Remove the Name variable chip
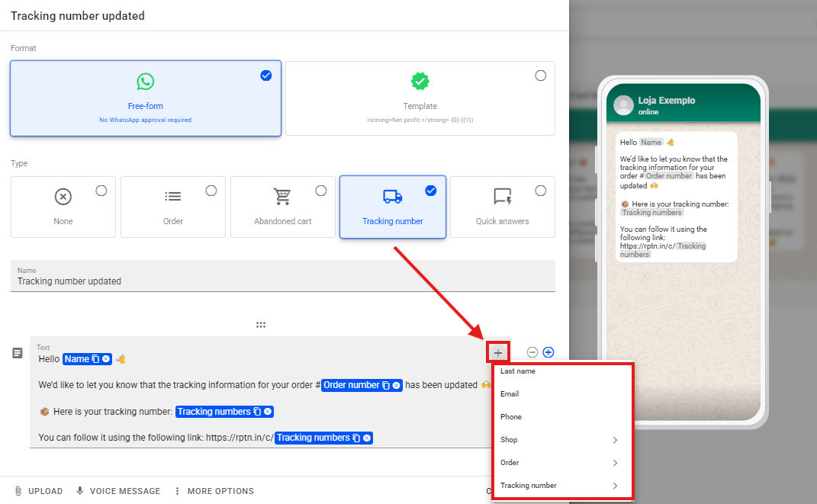Viewport: 817px width, 504px height. 106,359
